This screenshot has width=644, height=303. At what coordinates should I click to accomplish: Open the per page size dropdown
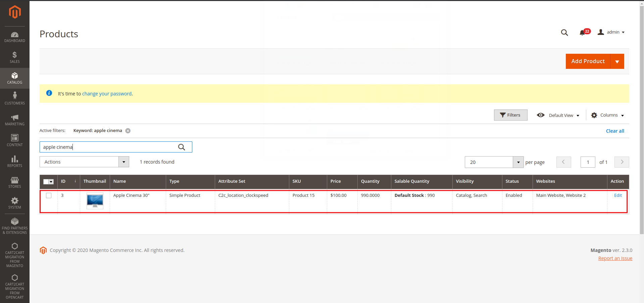[494, 162]
